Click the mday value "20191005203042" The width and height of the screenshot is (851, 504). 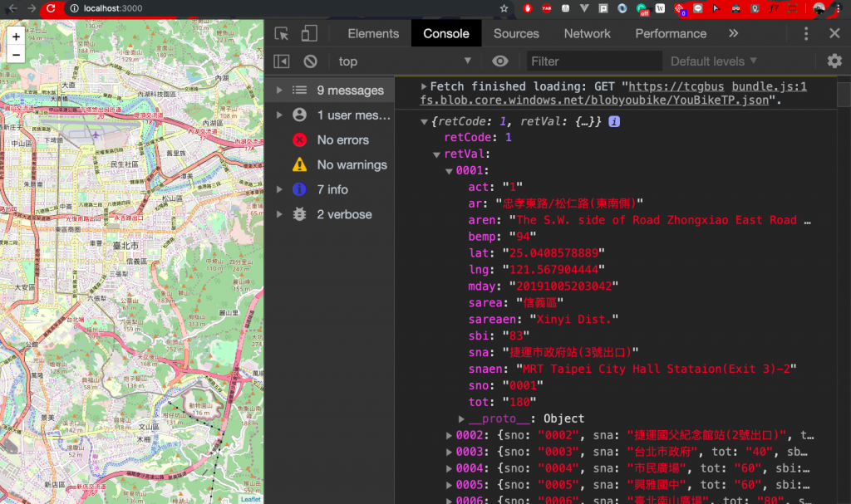pos(564,286)
